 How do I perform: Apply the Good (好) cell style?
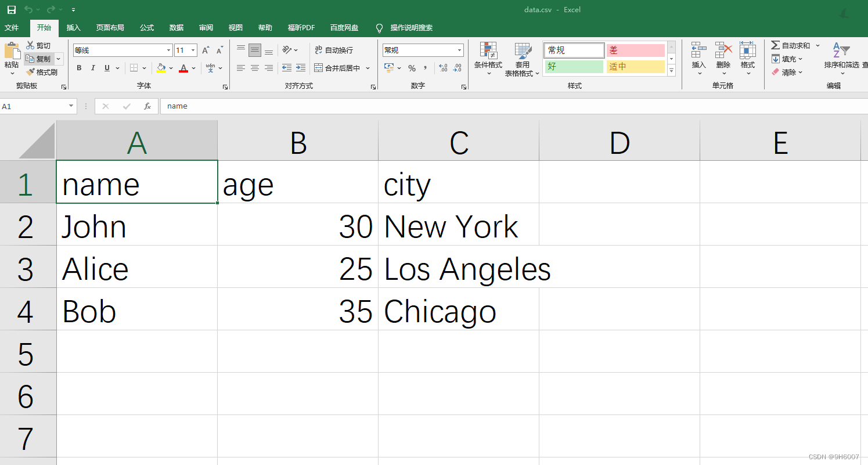click(x=574, y=66)
